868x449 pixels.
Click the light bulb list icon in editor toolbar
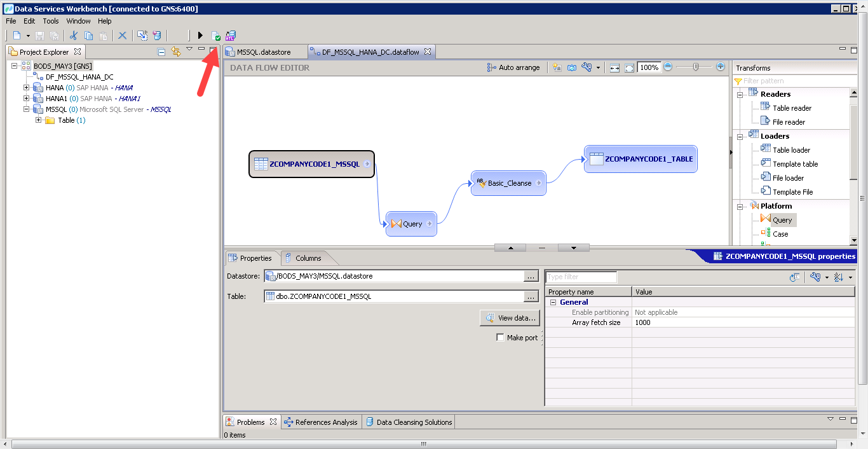[557, 67]
